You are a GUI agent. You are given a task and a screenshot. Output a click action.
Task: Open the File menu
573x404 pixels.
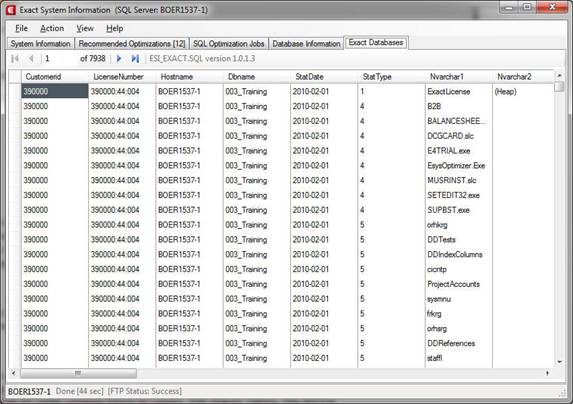pos(21,28)
